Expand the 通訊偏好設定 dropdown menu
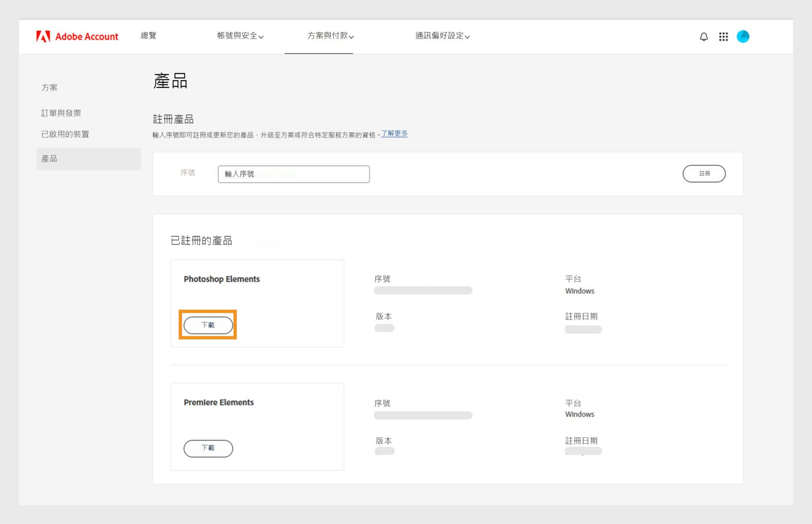 point(442,36)
